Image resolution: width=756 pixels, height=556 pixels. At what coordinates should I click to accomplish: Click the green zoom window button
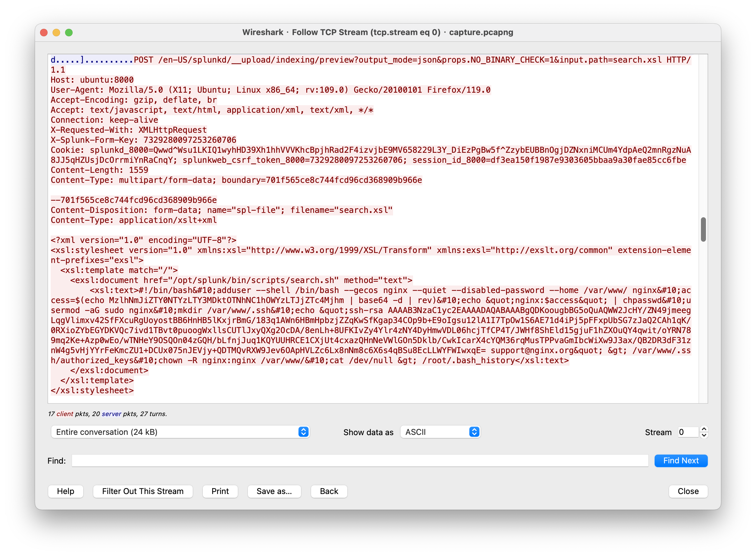tap(69, 32)
